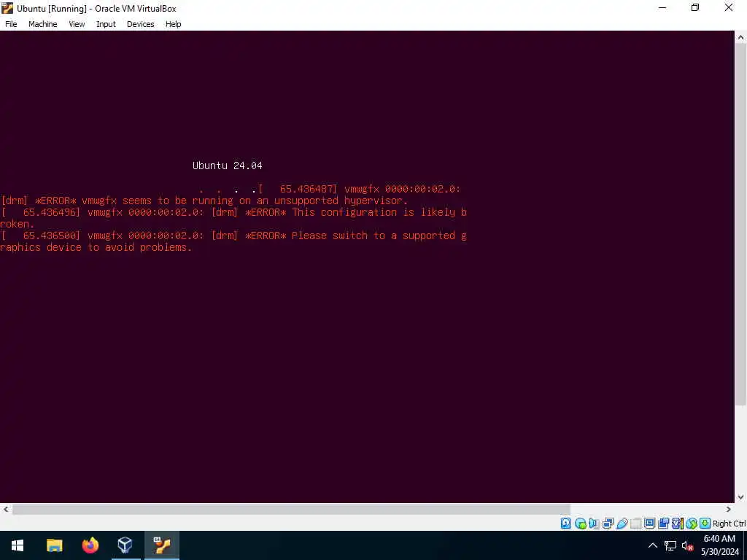The height and width of the screenshot is (560, 747).
Task: Show hidden system tray icons
Action: (x=653, y=545)
